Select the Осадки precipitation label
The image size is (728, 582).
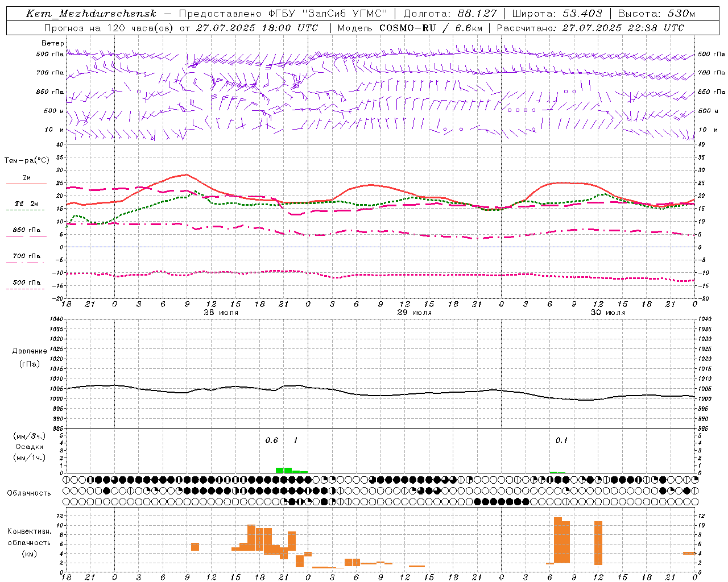pyautogui.click(x=30, y=447)
